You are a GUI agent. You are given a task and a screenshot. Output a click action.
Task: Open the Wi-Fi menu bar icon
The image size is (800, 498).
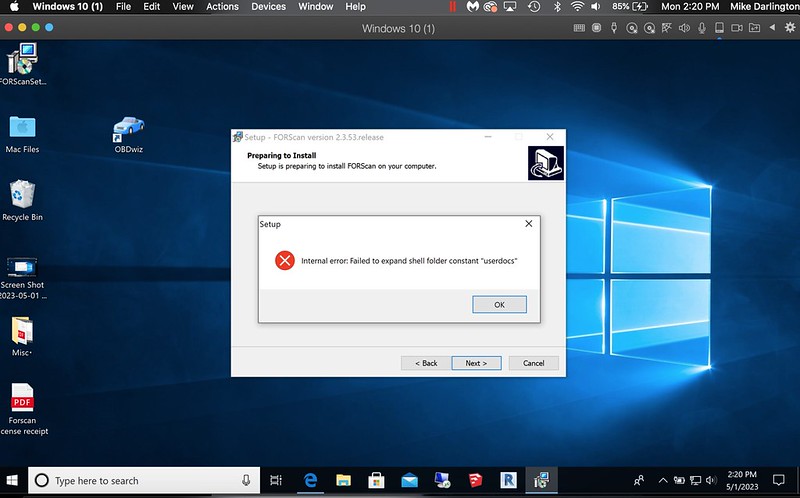pyautogui.click(x=577, y=7)
